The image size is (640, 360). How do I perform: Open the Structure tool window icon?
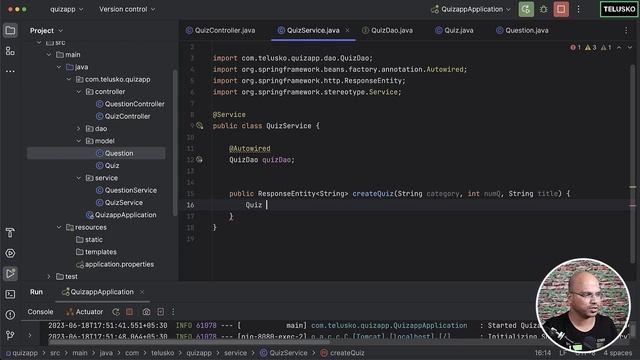coord(10,51)
